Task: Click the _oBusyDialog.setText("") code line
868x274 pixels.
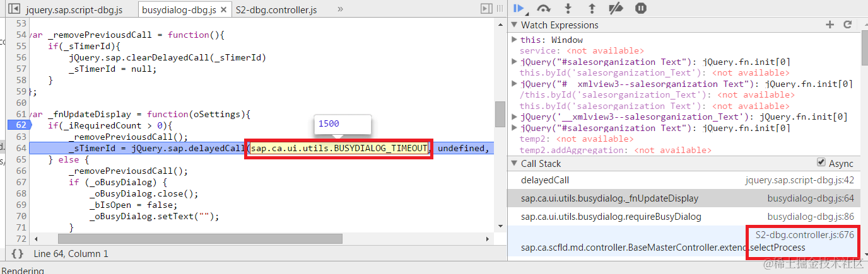Action: [154, 216]
